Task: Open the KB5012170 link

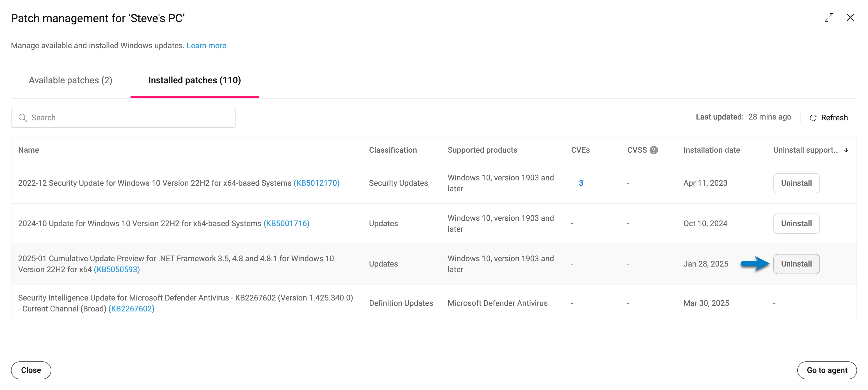Action: [x=316, y=183]
